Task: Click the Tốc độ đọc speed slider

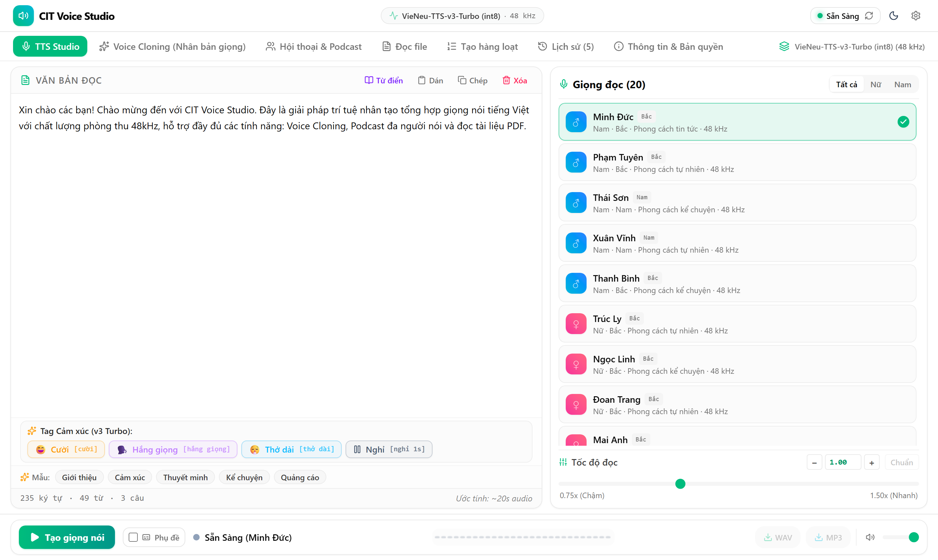Action: [x=739, y=484]
